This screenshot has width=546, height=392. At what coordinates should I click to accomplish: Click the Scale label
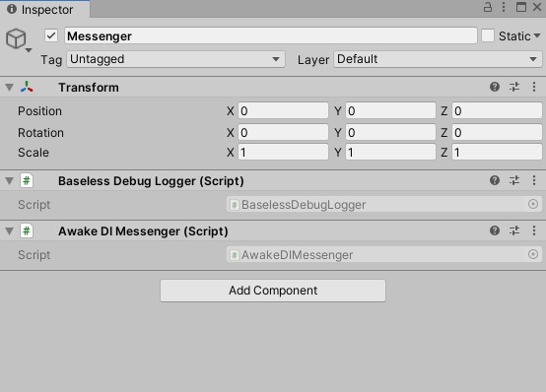34,153
